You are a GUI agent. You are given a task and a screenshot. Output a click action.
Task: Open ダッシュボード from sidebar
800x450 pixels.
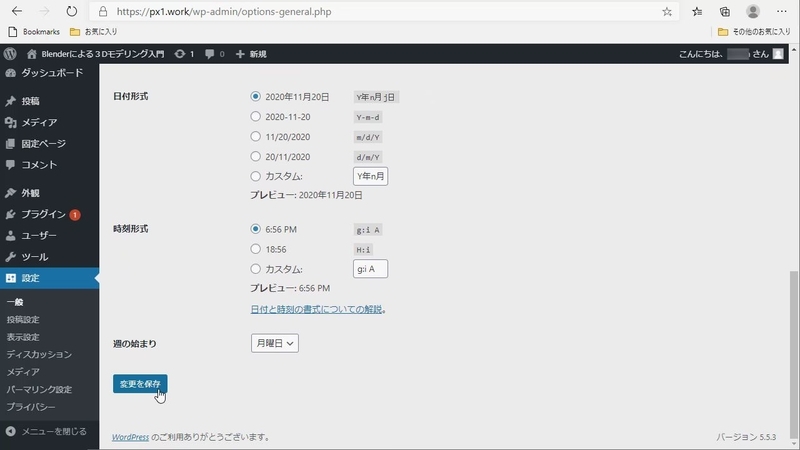click(49, 73)
